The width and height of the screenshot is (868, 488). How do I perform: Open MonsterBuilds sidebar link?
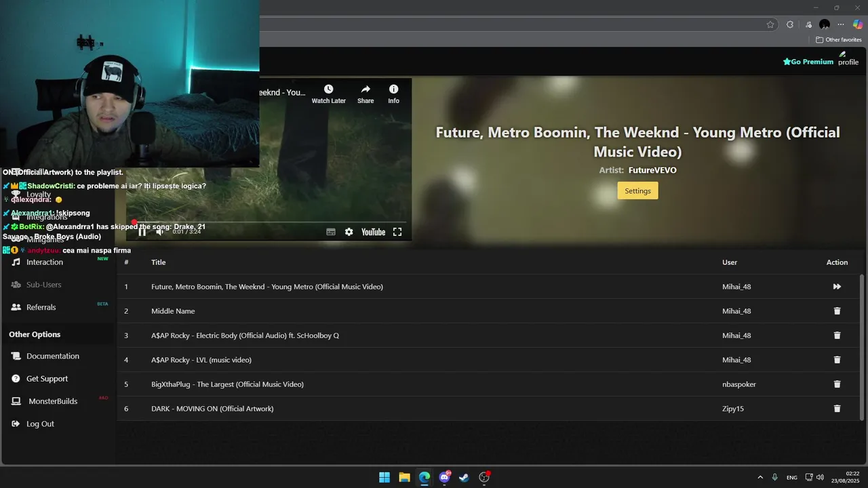[x=53, y=401]
